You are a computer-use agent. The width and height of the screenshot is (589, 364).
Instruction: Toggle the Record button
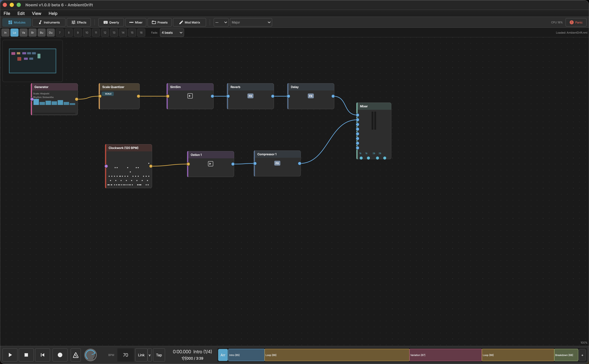click(x=60, y=355)
